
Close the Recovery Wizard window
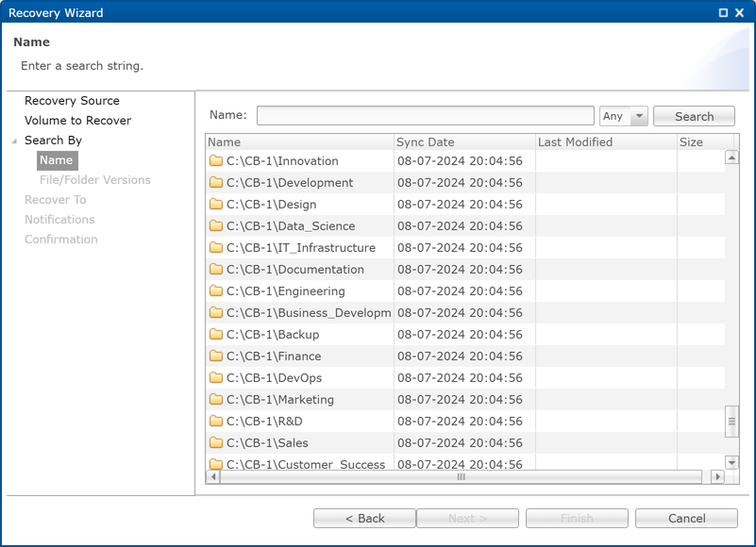pos(739,13)
